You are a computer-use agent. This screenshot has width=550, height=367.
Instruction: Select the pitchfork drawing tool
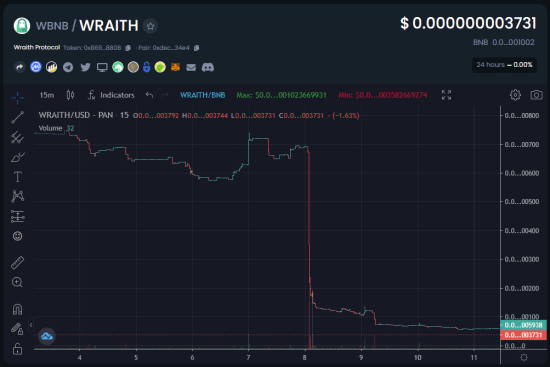coord(18,137)
